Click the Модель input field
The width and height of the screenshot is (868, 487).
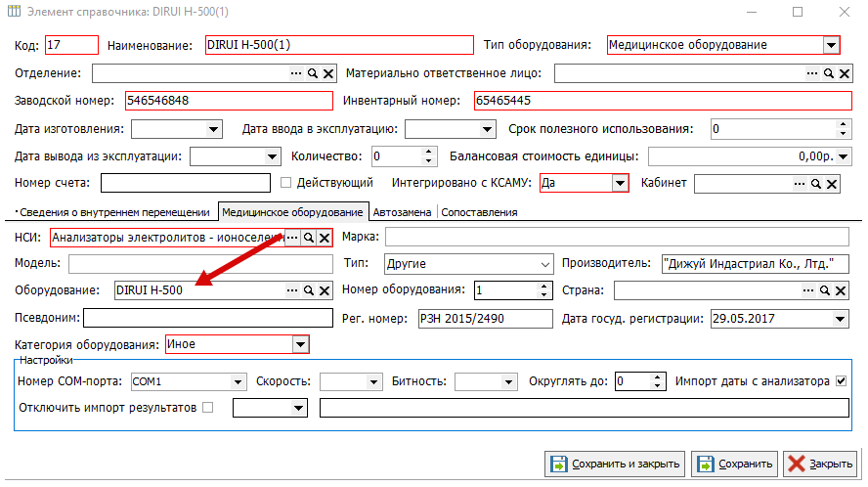200,264
